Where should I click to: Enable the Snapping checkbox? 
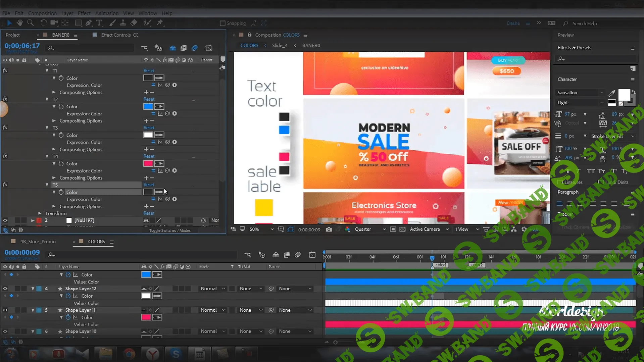point(222,23)
